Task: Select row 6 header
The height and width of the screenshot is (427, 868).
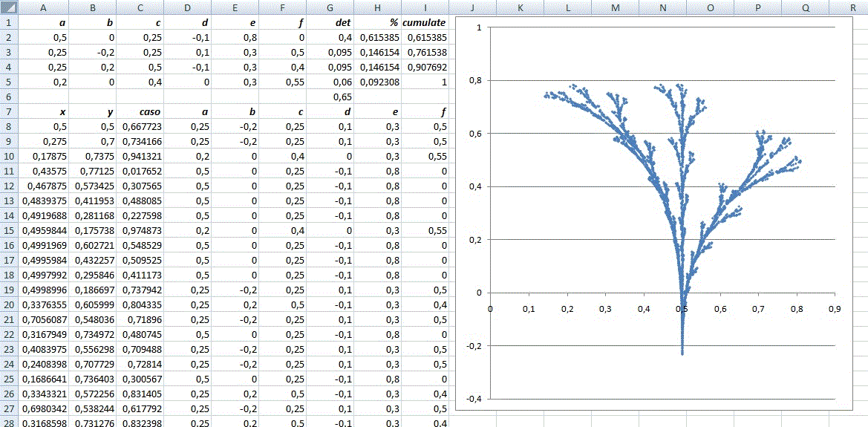Action: (x=10, y=97)
